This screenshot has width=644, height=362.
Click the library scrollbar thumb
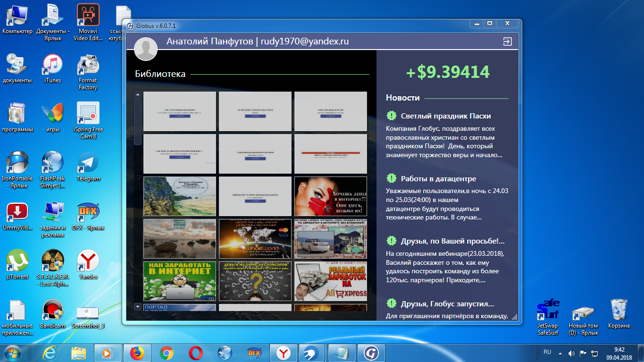138,121
